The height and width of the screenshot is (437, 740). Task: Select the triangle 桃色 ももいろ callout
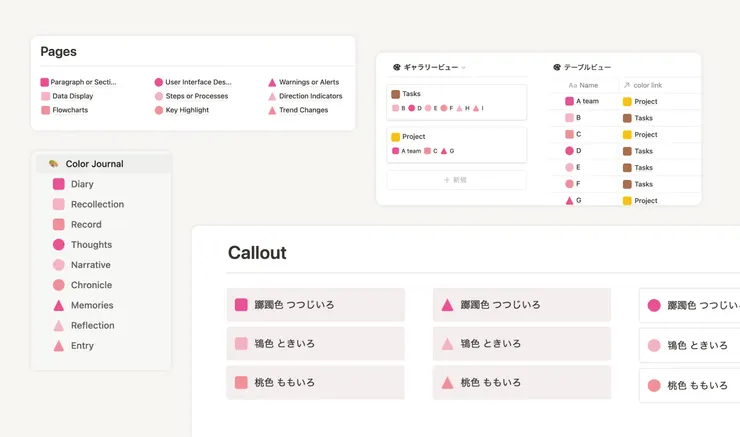tap(521, 382)
